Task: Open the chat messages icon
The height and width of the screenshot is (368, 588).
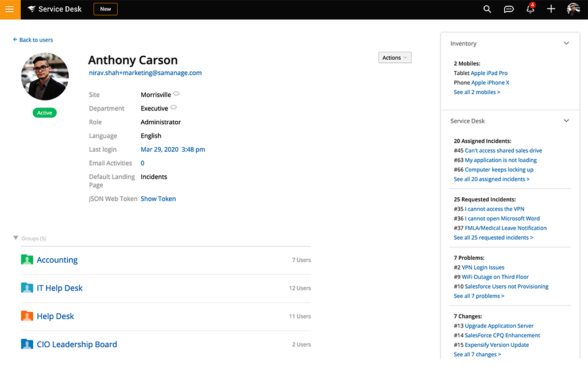Action: [x=508, y=9]
